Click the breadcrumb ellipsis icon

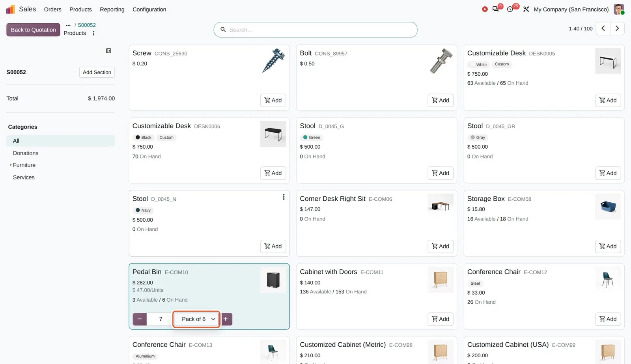[68, 25]
